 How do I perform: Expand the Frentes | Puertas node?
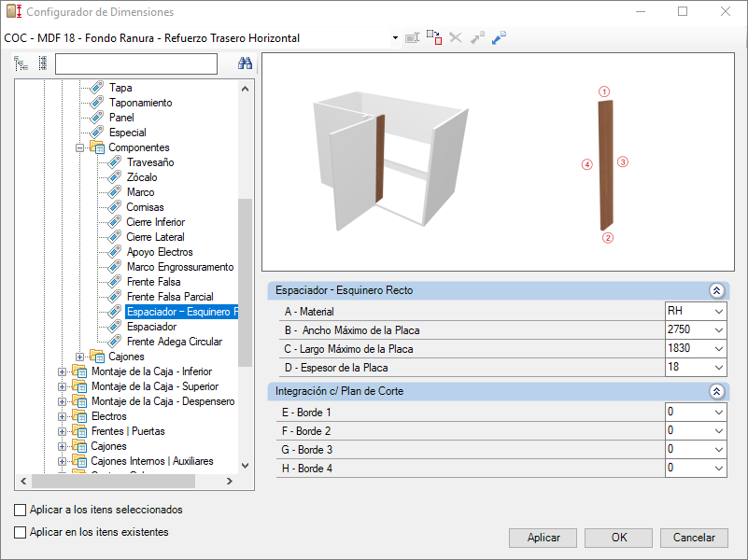(62, 431)
